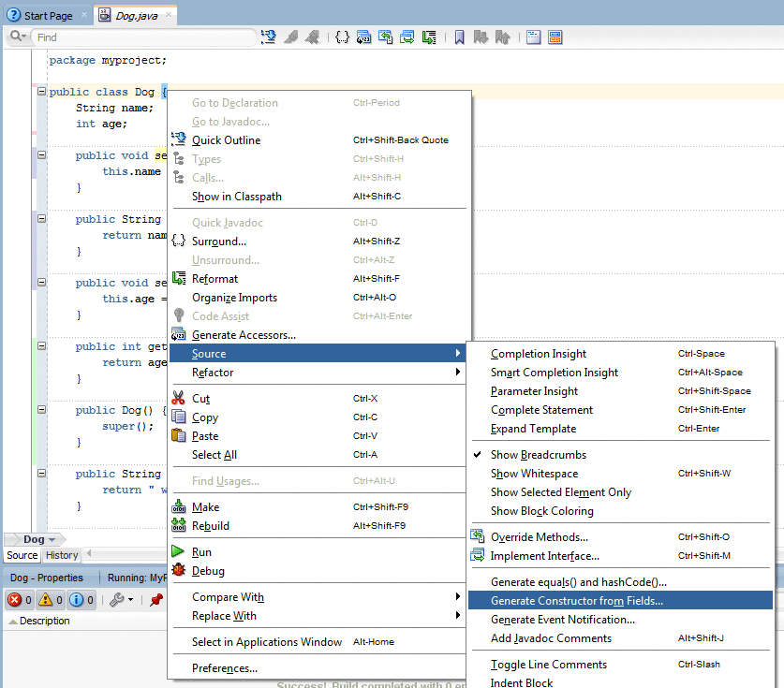Collapse the public int get method fold
Screen dimensions: 784x688
(x=41, y=345)
